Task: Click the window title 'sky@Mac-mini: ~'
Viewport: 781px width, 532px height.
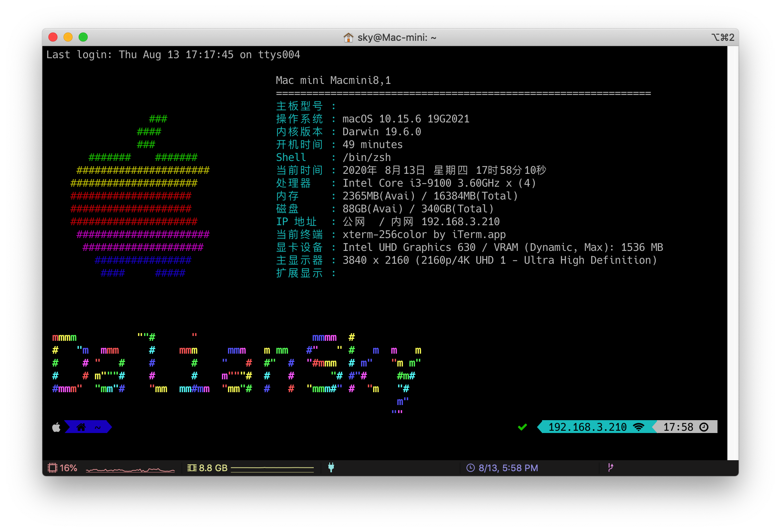Action: pos(397,37)
